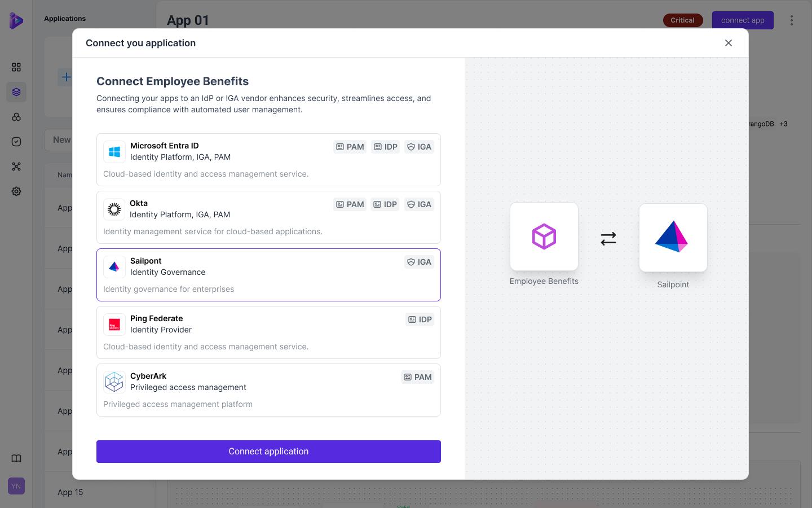Click IGA tag on the Okta card
Viewport: 812px width, 508px height.
click(419, 204)
